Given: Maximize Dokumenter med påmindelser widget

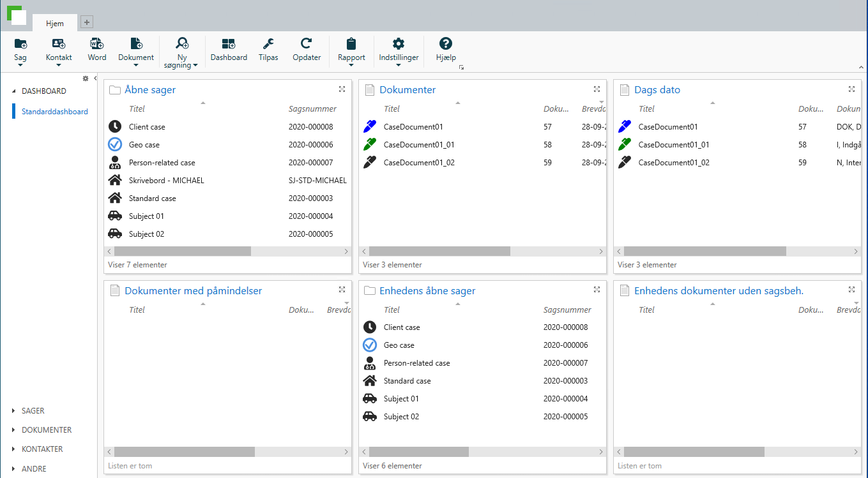Looking at the screenshot, I should [342, 290].
